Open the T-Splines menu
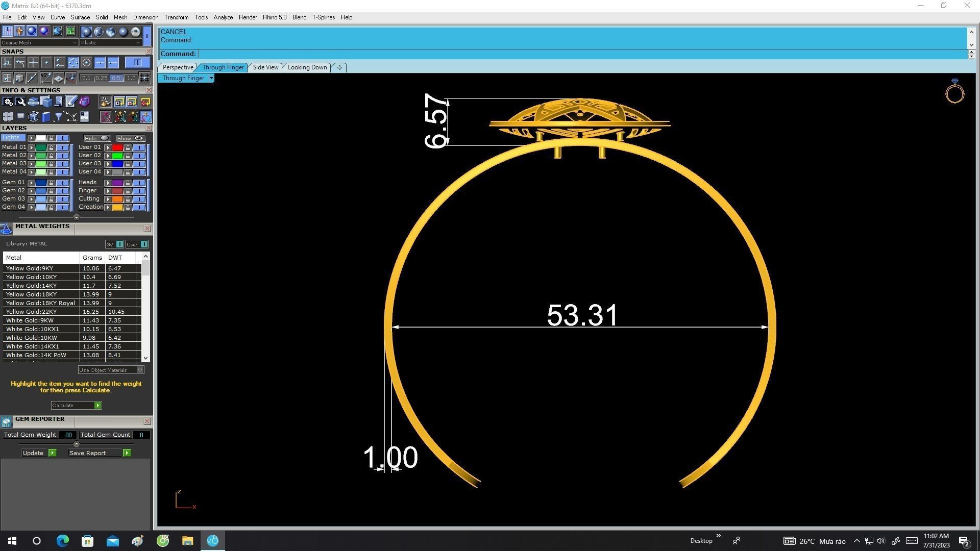980x551 pixels. click(x=323, y=17)
